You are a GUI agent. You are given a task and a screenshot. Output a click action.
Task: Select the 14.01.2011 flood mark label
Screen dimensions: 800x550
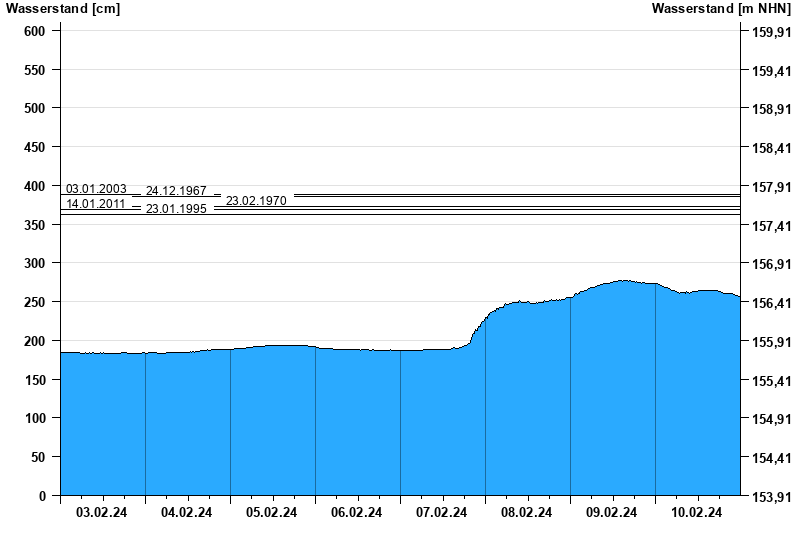click(95, 204)
